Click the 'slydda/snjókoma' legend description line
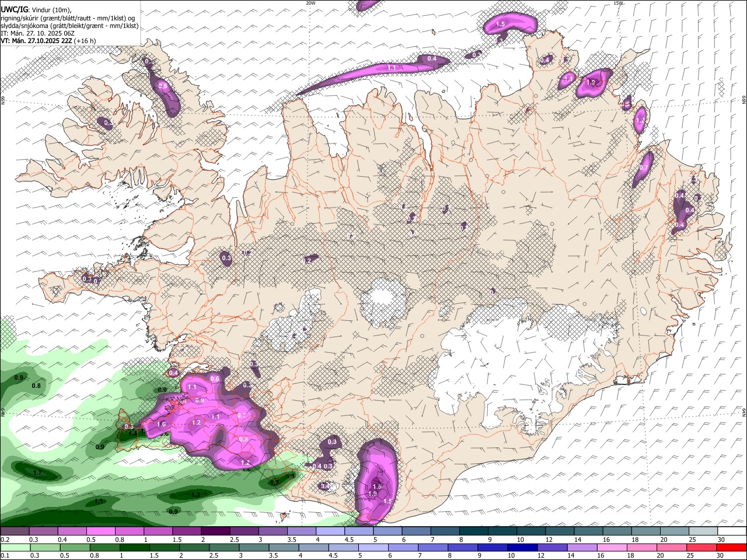Image resolution: width=747 pixels, height=560 pixels. point(69,26)
